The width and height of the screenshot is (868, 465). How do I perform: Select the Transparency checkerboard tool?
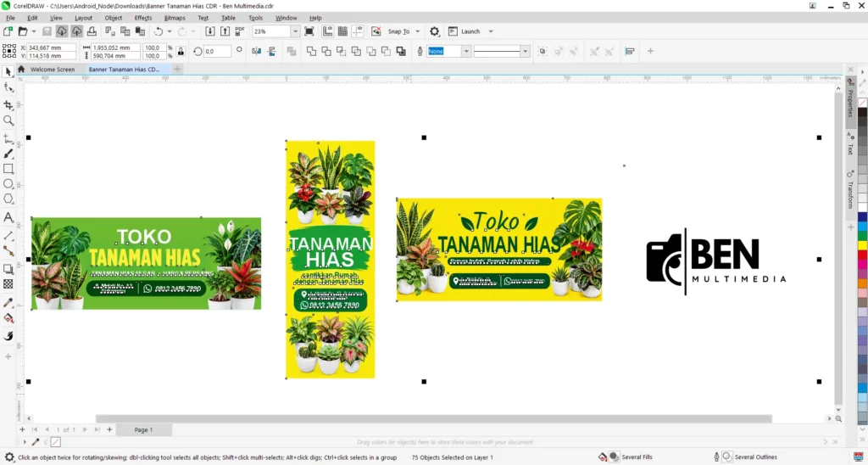(8, 283)
